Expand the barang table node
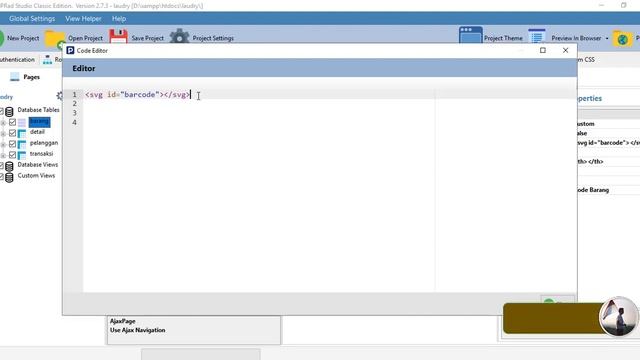The height and width of the screenshot is (360, 640). click(x=3, y=123)
